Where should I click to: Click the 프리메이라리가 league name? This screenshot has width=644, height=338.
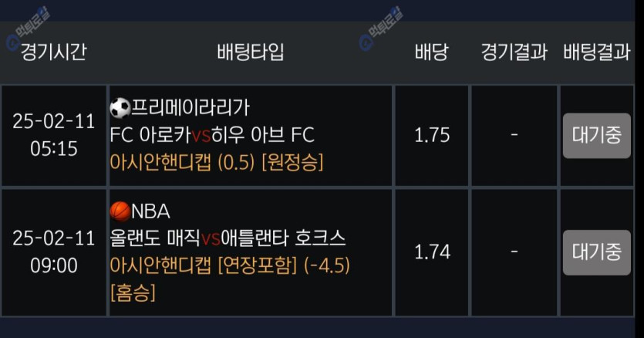click(x=191, y=108)
